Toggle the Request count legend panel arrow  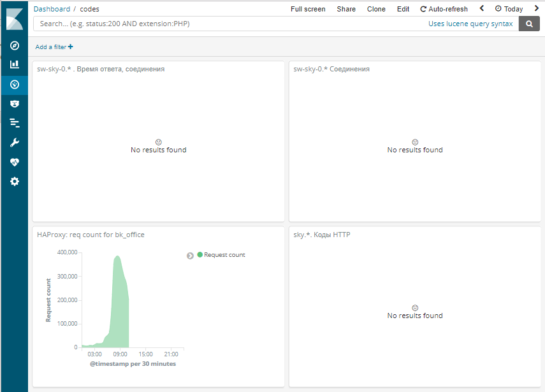click(190, 256)
